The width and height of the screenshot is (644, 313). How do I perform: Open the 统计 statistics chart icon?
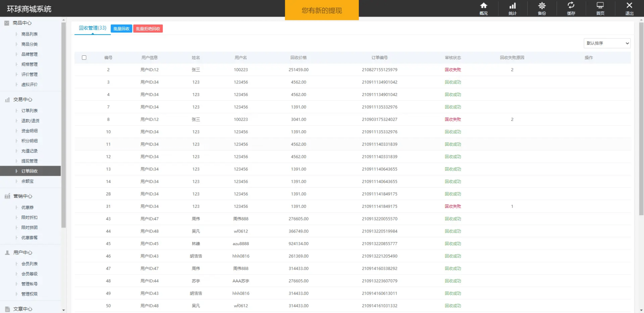pos(513,6)
